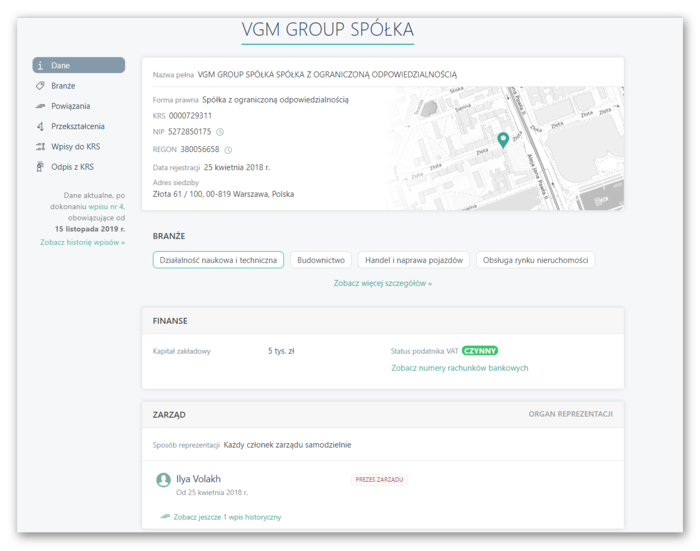Click the clock icon next to NIP
700x551 pixels.
tap(220, 132)
